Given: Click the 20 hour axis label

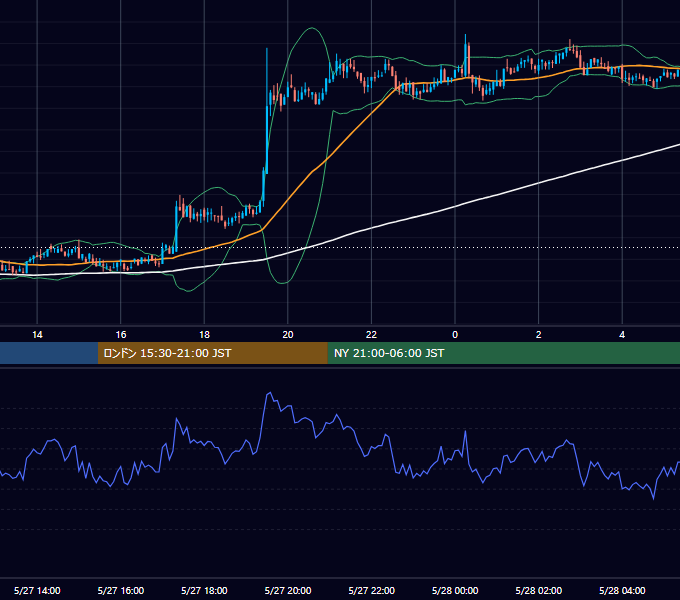Looking at the screenshot, I should tap(288, 335).
